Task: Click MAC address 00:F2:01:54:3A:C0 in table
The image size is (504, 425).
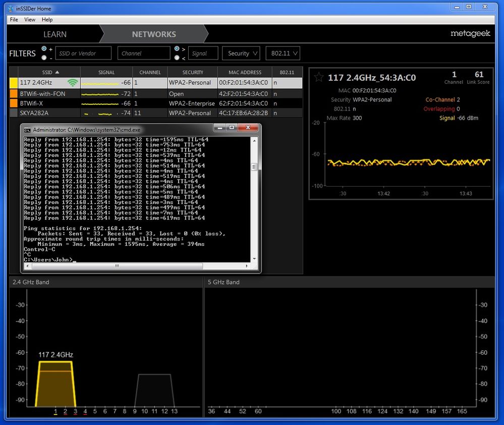Action: (x=243, y=83)
